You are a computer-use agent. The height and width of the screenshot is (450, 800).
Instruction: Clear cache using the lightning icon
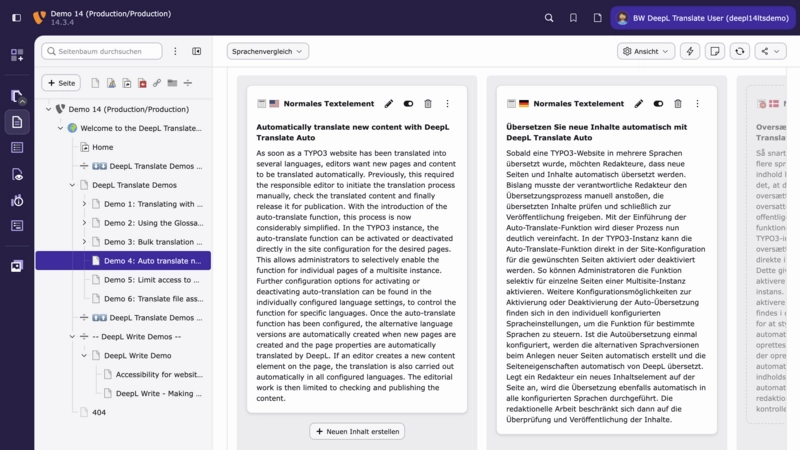pyautogui.click(x=690, y=51)
